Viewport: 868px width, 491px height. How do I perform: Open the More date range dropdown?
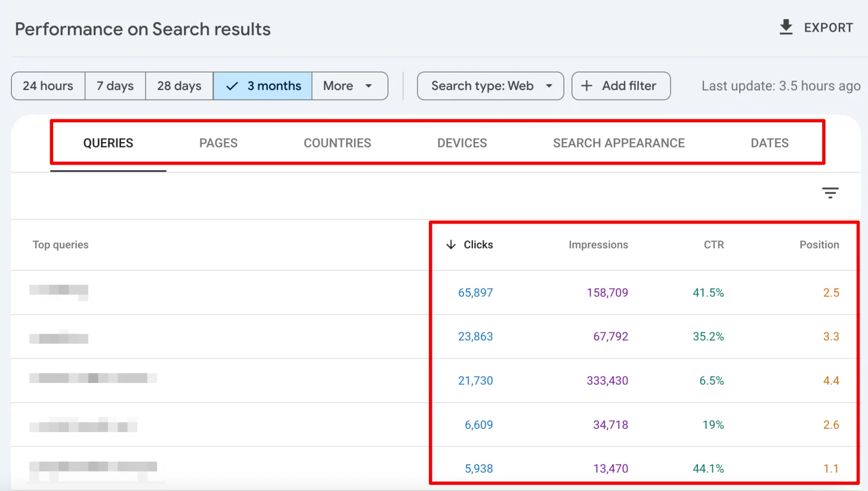point(349,85)
